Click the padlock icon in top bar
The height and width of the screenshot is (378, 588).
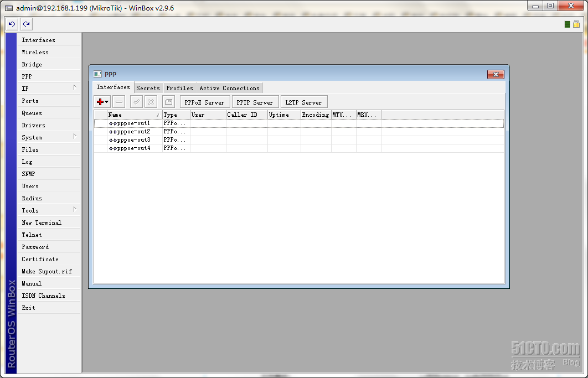pyautogui.click(x=576, y=24)
